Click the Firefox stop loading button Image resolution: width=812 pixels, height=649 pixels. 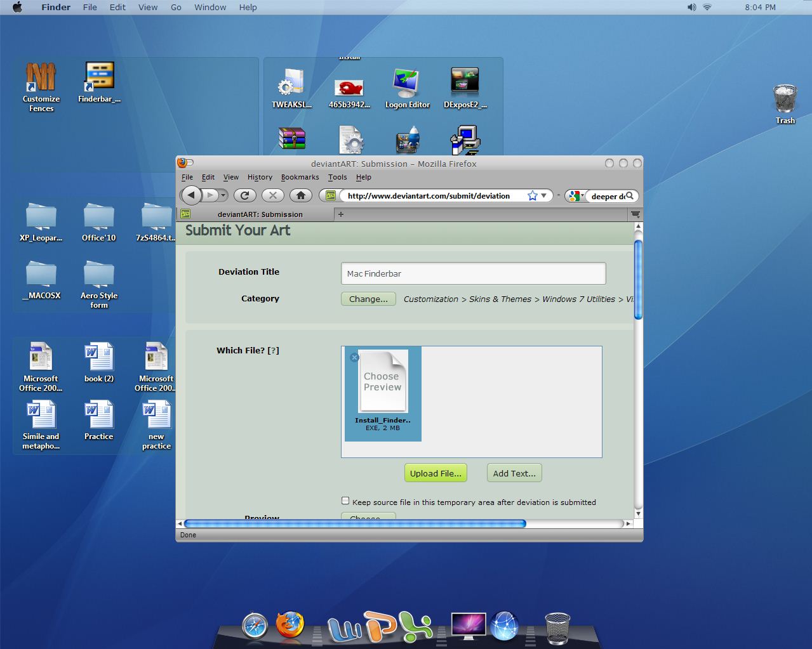273,195
